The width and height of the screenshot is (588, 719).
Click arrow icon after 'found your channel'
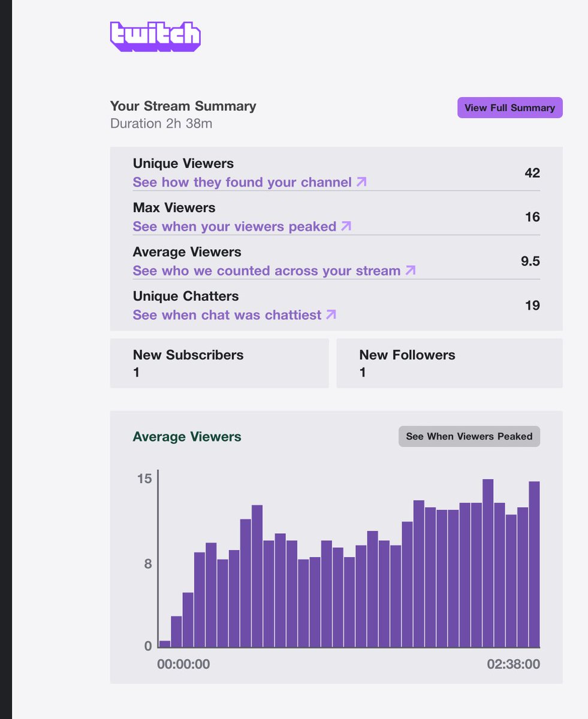pos(361,182)
